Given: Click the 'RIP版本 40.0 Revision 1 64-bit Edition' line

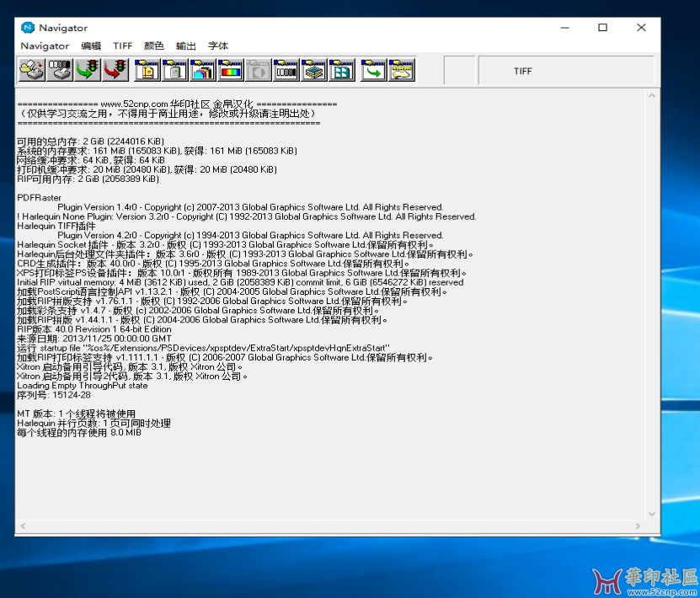Looking at the screenshot, I should [x=94, y=328].
